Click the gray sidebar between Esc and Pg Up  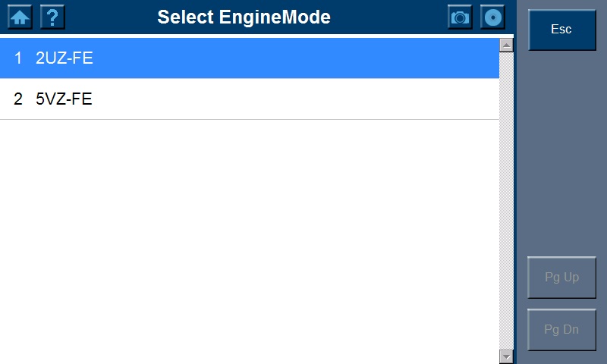coord(561,152)
